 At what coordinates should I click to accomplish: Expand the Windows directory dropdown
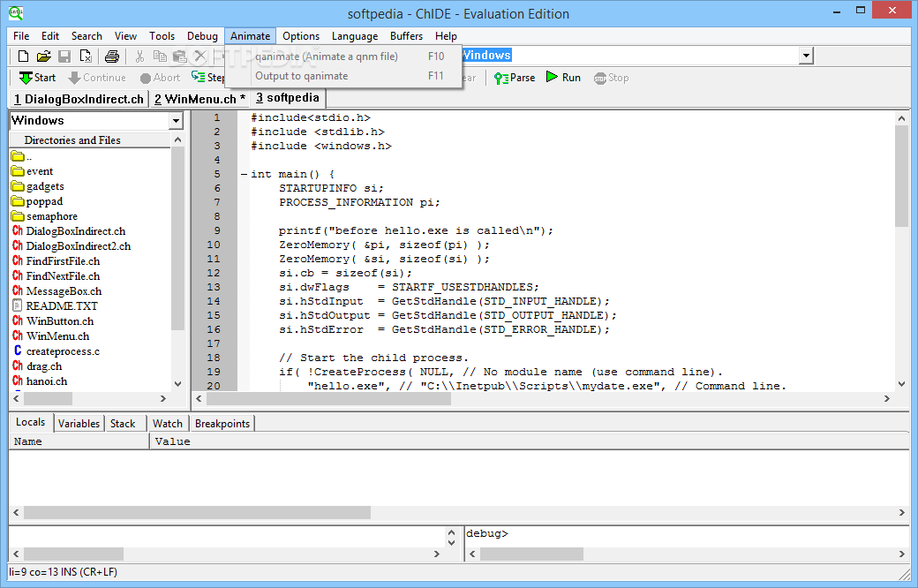pyautogui.click(x=176, y=121)
